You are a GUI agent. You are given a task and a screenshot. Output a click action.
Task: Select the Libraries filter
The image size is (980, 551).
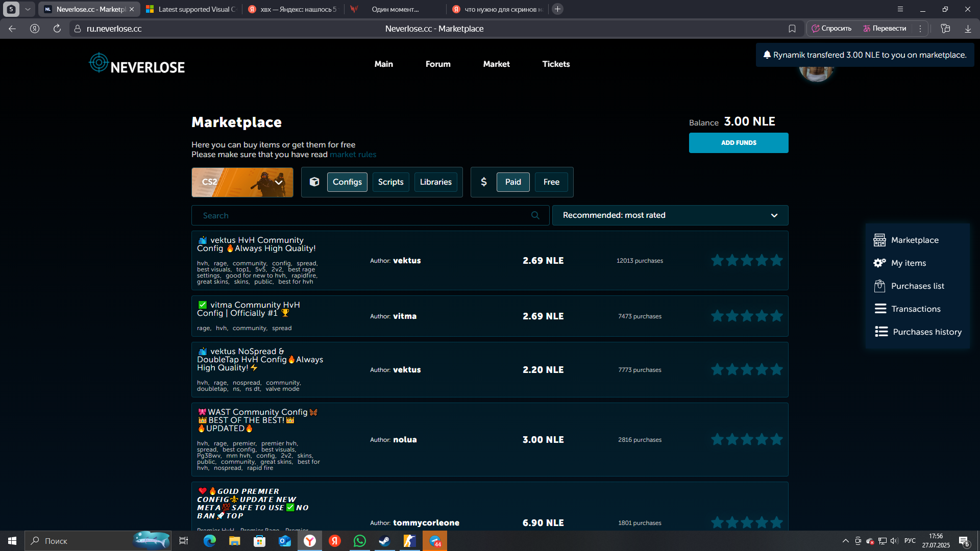pos(435,182)
